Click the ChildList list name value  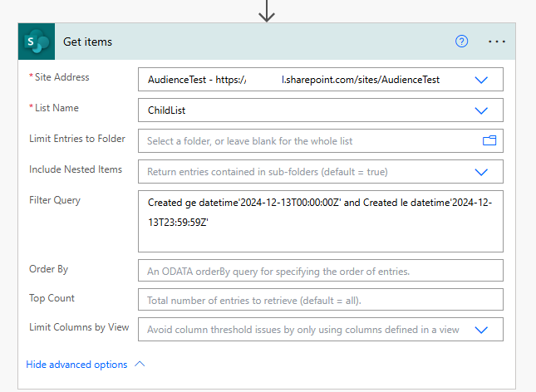point(166,110)
